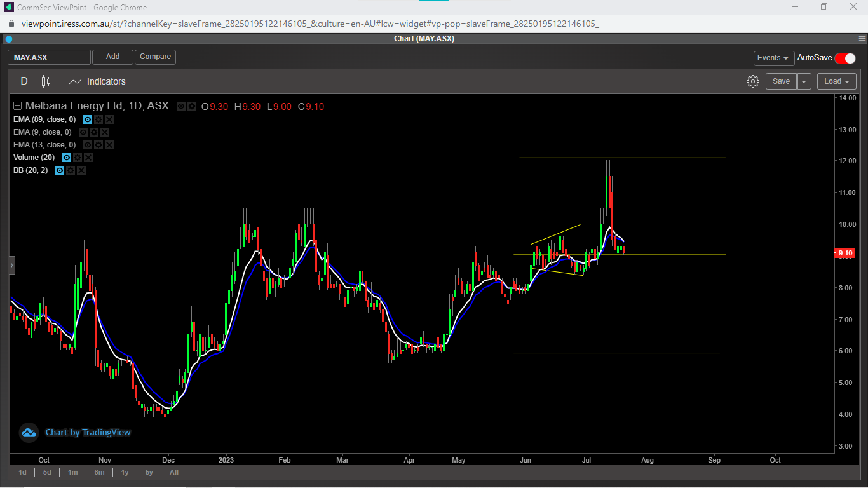Click the Volume (20) legend label
Viewport: 868px width, 488px height.
point(34,158)
